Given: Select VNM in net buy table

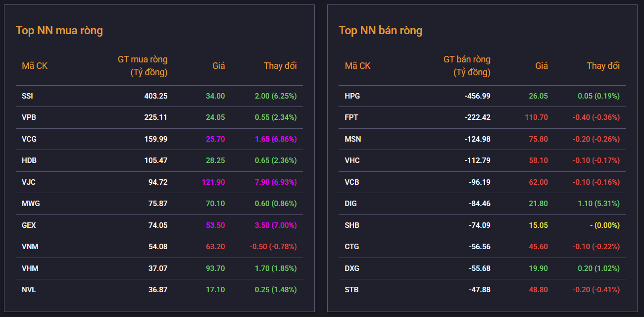Looking at the screenshot, I should coord(159,247).
